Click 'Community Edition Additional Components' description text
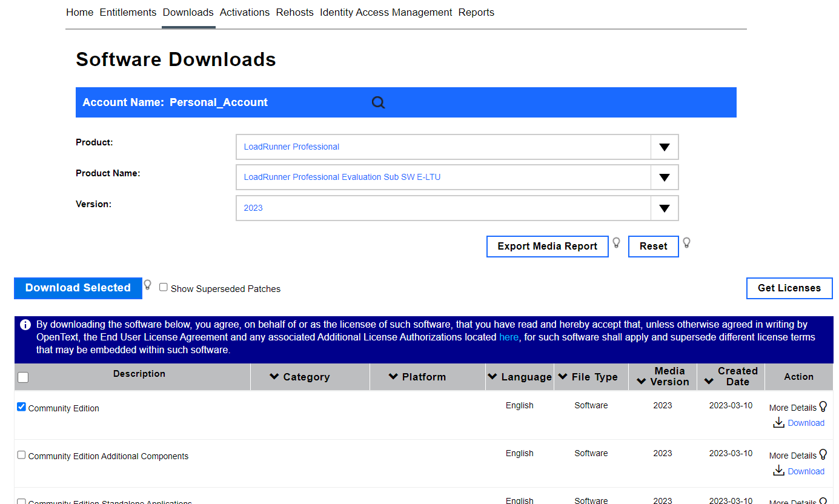The image size is (839, 504). point(108,456)
